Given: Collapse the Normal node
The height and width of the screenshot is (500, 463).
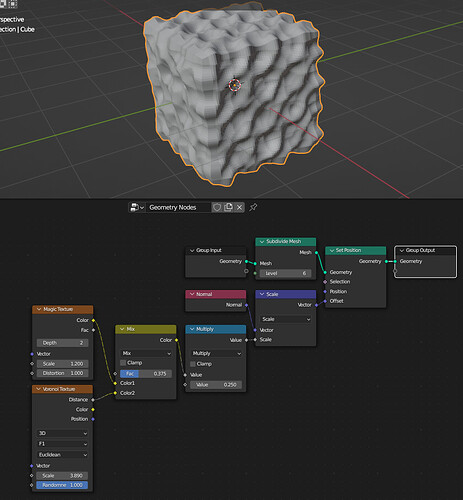Looking at the screenshot, I should click(x=192, y=294).
